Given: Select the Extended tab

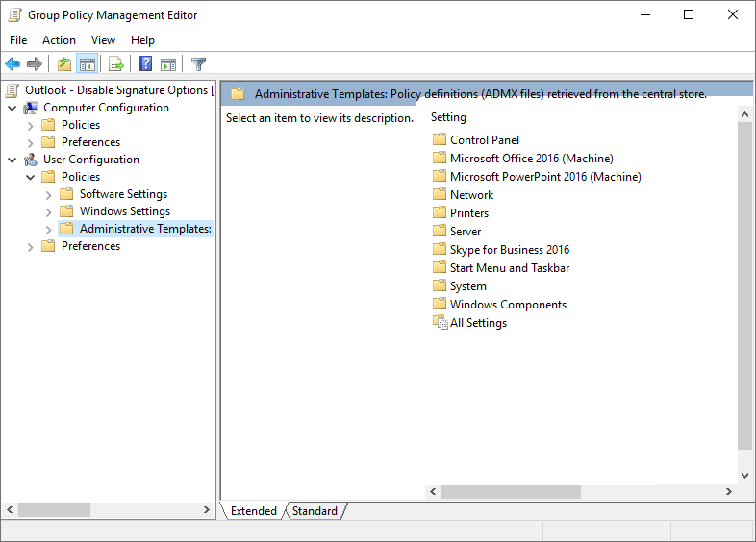Looking at the screenshot, I should [253, 511].
